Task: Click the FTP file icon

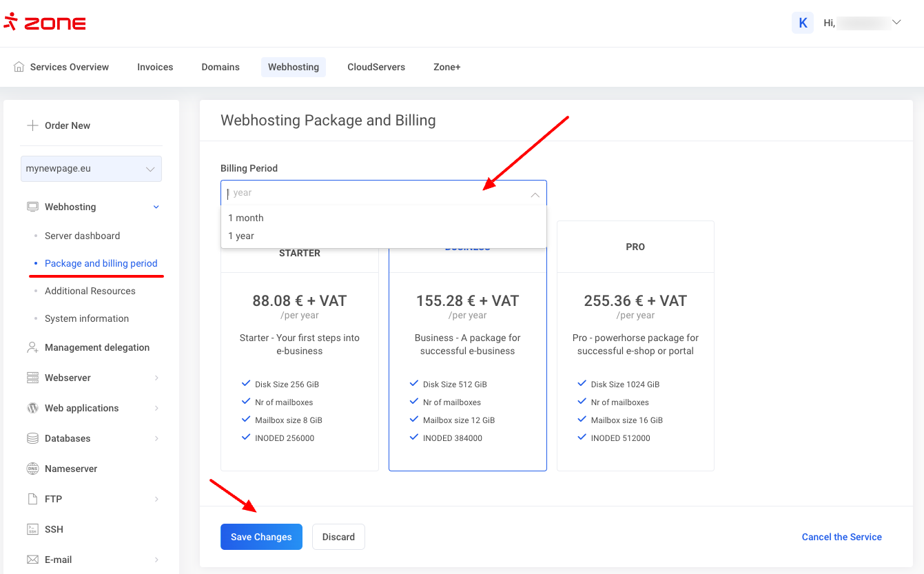Action: (32, 499)
